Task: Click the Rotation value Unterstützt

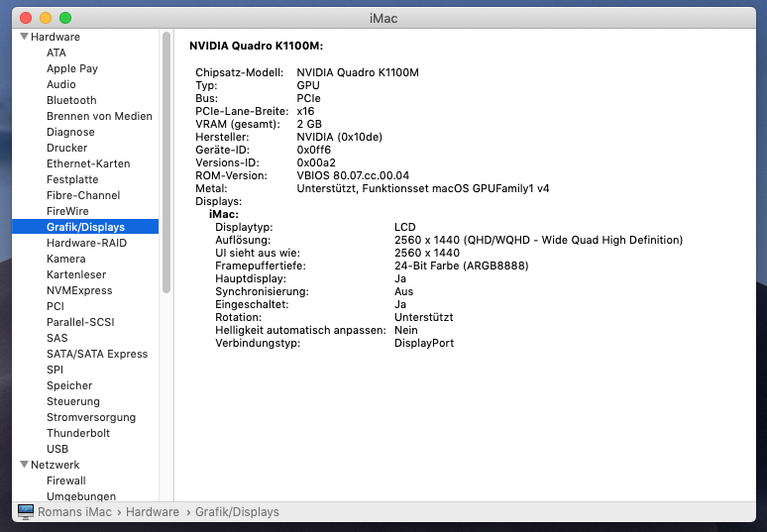Action: (x=423, y=317)
